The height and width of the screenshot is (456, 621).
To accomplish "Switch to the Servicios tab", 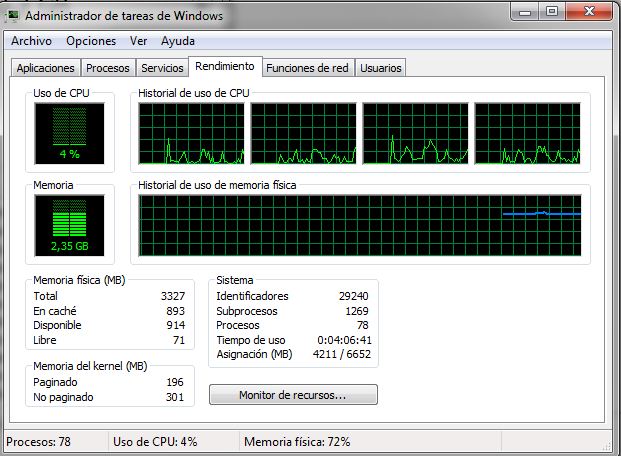I will point(162,68).
